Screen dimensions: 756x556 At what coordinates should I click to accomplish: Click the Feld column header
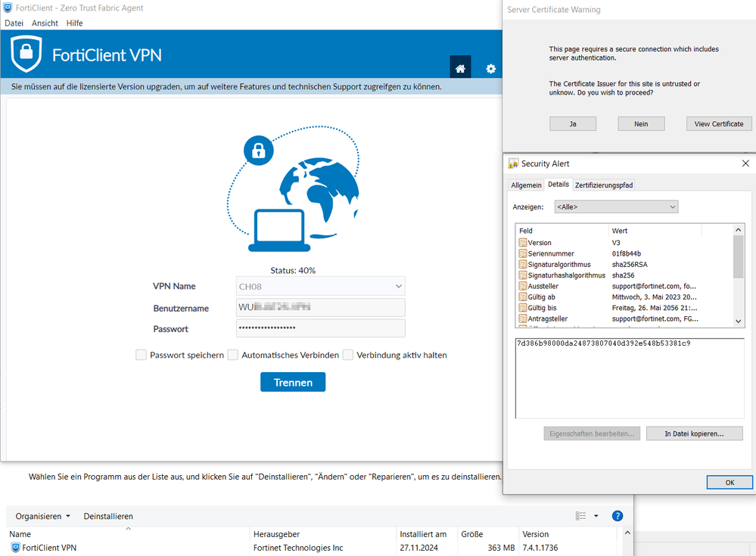coord(562,231)
